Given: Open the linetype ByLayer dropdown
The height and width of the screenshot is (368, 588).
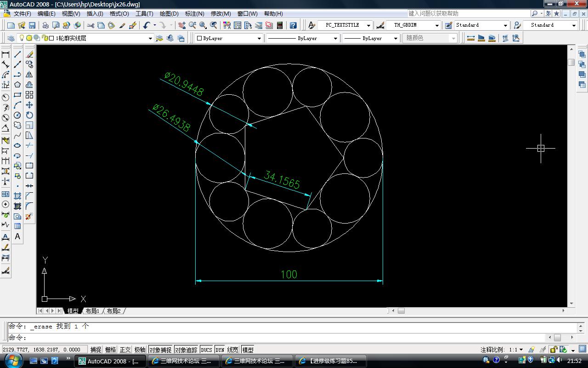Looking at the screenshot, I should coord(335,39).
